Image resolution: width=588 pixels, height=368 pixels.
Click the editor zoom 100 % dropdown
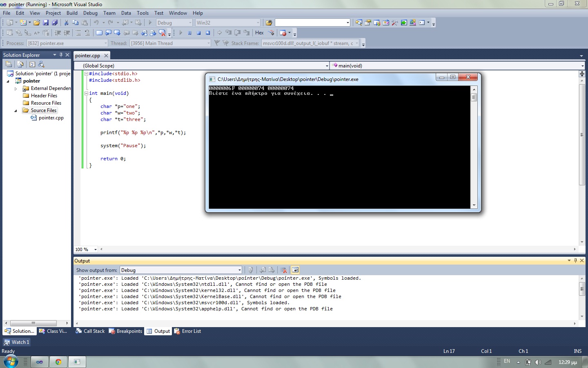[86, 249]
